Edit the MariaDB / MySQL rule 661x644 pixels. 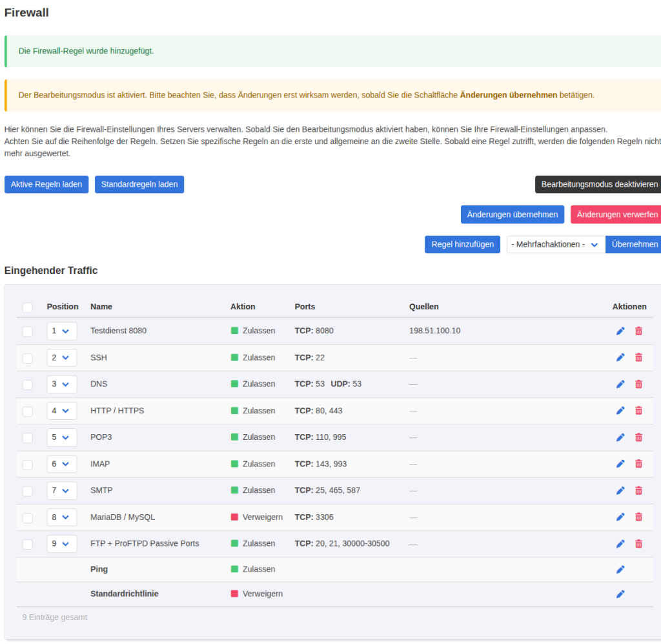(620, 517)
